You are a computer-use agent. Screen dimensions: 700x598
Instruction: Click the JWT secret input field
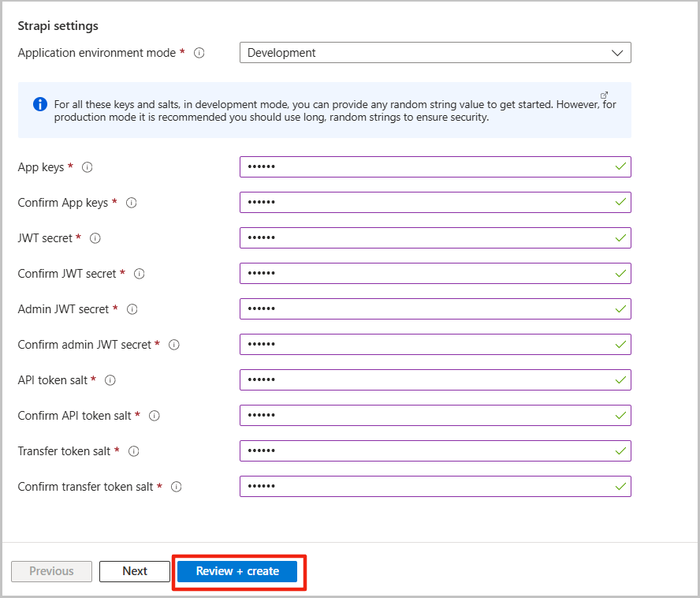click(x=434, y=237)
